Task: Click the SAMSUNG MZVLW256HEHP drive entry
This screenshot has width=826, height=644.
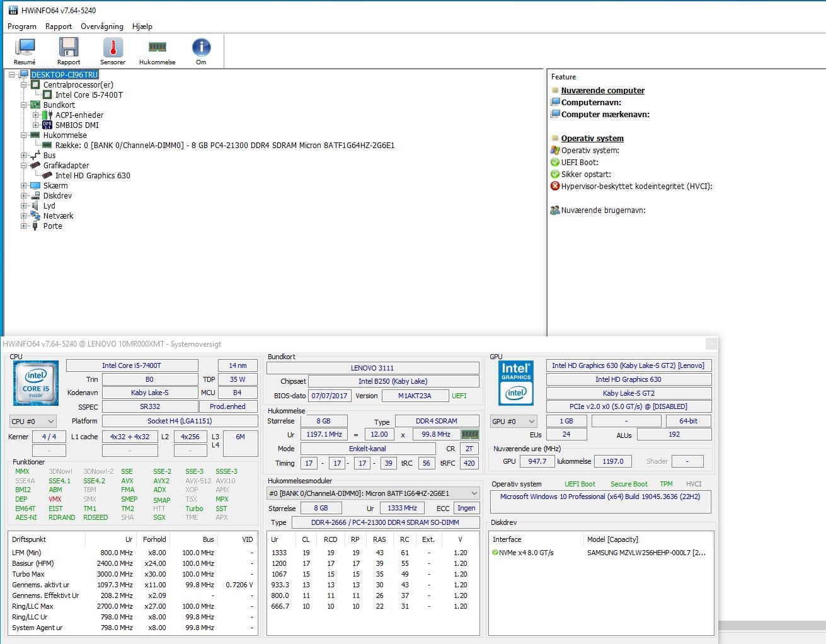Action: tap(647, 553)
